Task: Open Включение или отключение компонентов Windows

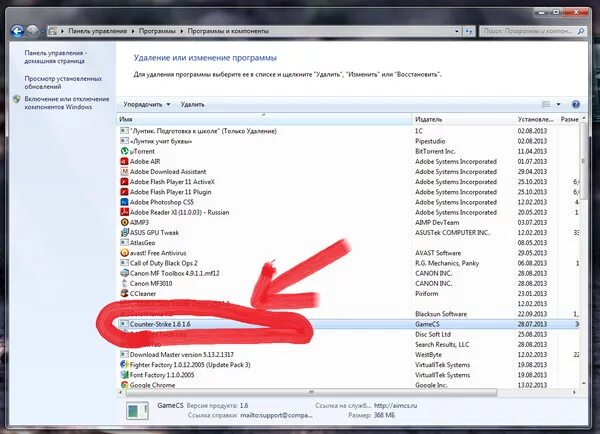Action: pyautogui.click(x=67, y=103)
